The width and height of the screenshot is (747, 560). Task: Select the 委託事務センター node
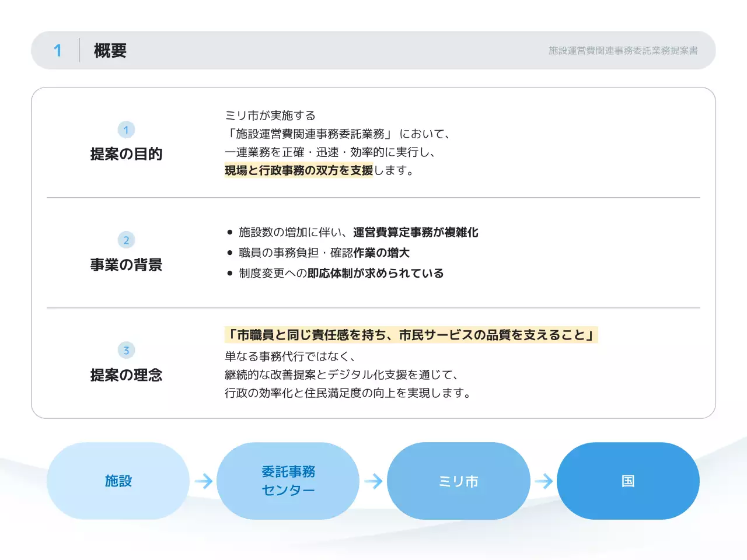coord(288,481)
